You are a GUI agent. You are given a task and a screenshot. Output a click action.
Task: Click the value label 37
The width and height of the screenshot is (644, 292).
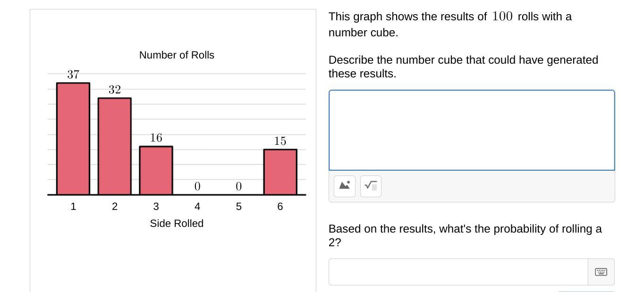pos(73,75)
